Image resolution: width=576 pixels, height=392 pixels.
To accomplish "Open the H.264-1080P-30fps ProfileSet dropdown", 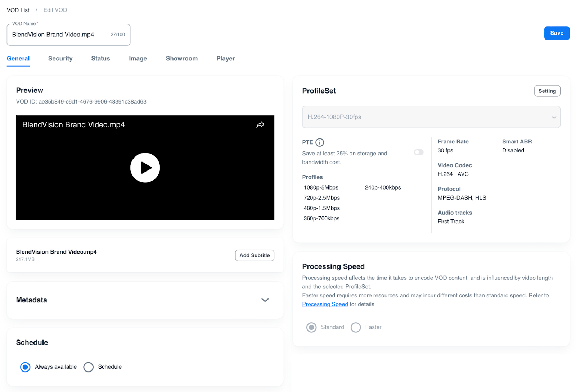I will (x=431, y=117).
